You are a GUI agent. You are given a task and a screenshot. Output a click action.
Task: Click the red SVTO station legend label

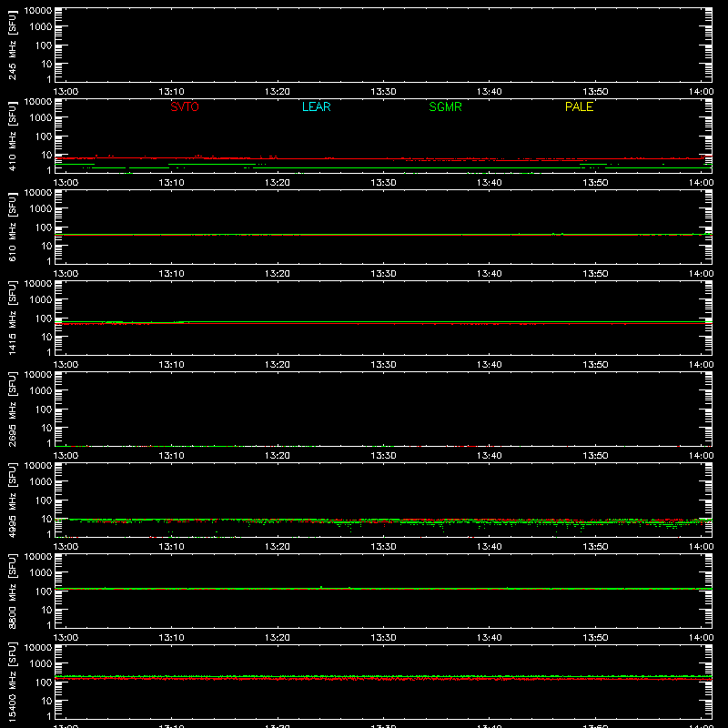point(185,106)
